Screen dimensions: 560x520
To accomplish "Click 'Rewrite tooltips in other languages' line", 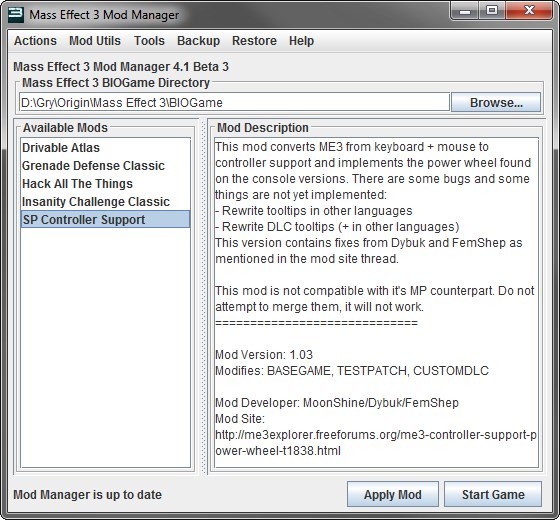I will pyautogui.click(x=314, y=211).
